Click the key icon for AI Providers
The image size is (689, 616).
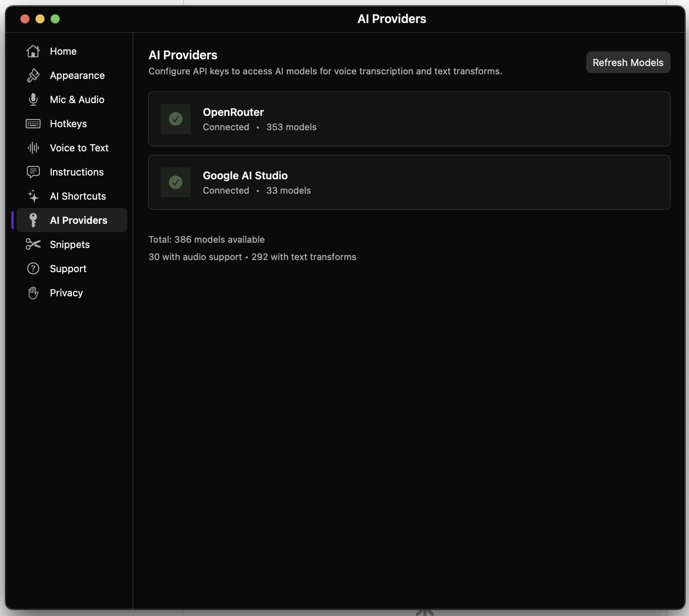(33, 220)
